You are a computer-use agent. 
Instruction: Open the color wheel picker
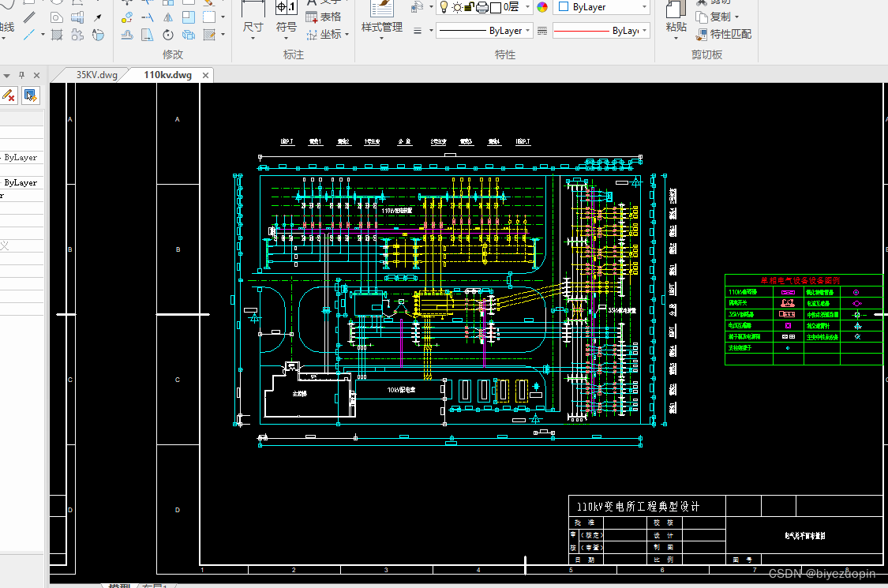[542, 7]
